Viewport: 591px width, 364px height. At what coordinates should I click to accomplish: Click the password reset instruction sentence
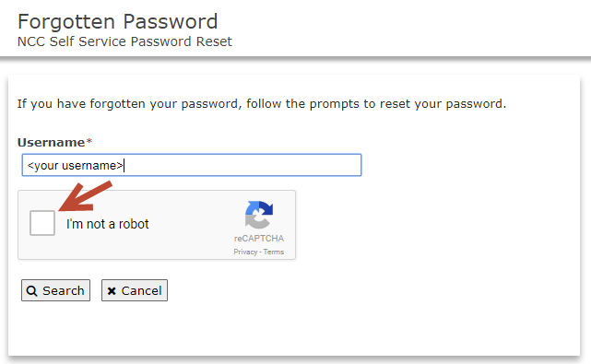click(x=262, y=103)
